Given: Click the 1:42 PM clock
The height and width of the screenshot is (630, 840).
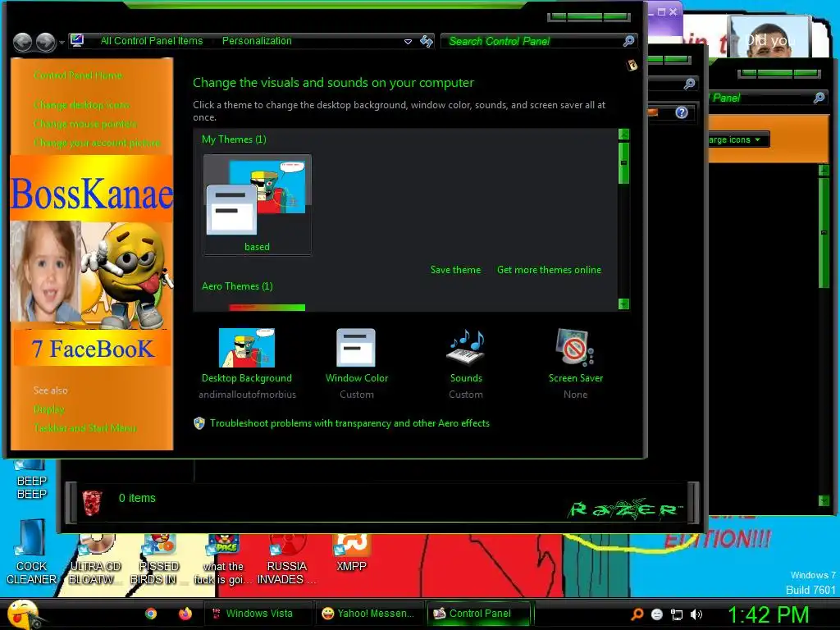Looking at the screenshot, I should coord(768,614).
